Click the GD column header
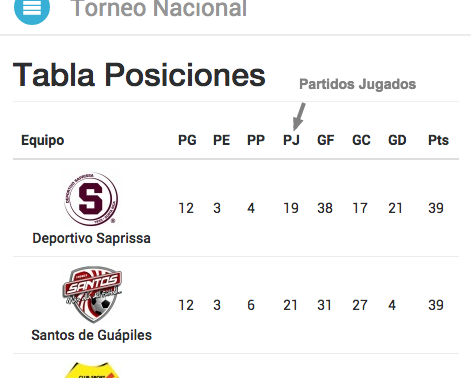 click(x=397, y=140)
